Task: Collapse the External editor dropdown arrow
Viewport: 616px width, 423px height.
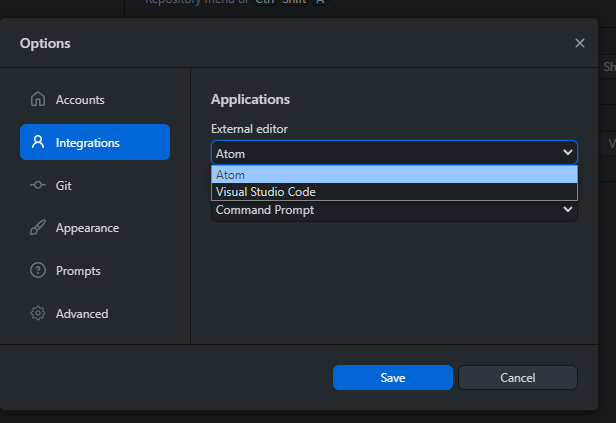Action: click(x=568, y=153)
